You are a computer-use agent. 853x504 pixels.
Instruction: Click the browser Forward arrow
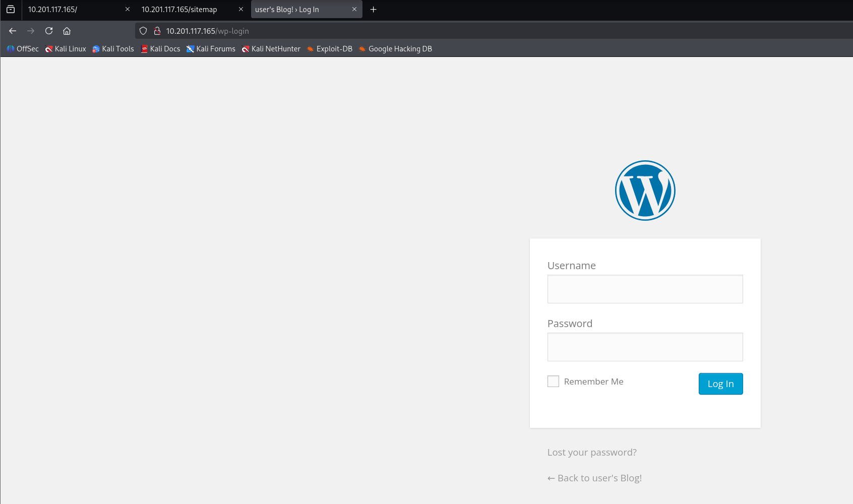click(31, 31)
